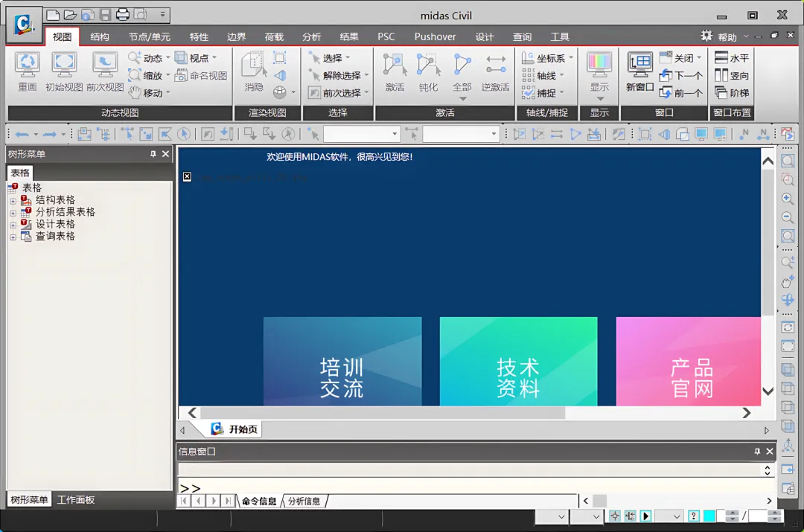
Task: Tile windows vertically (竖向)
Action: coord(733,75)
